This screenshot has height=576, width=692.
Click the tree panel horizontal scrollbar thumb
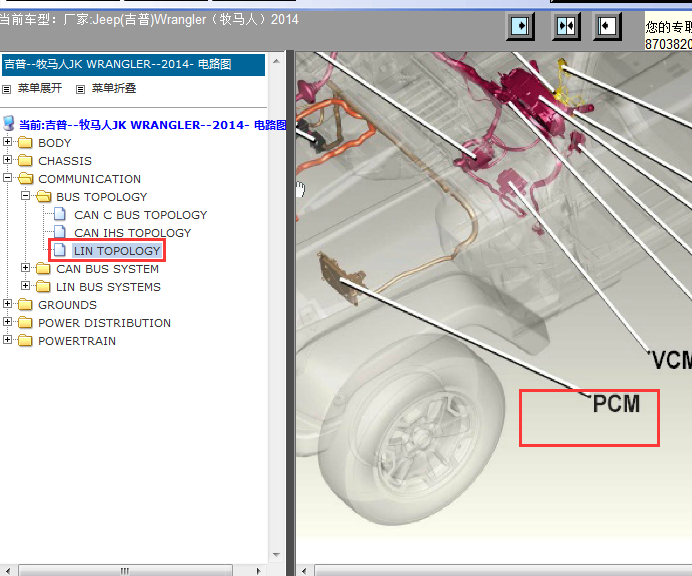coord(125,570)
